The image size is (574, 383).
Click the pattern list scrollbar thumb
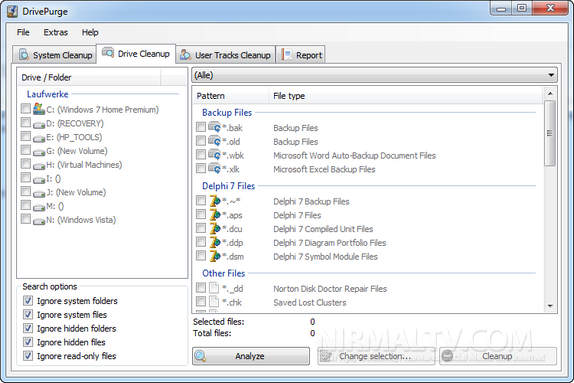tap(550, 133)
